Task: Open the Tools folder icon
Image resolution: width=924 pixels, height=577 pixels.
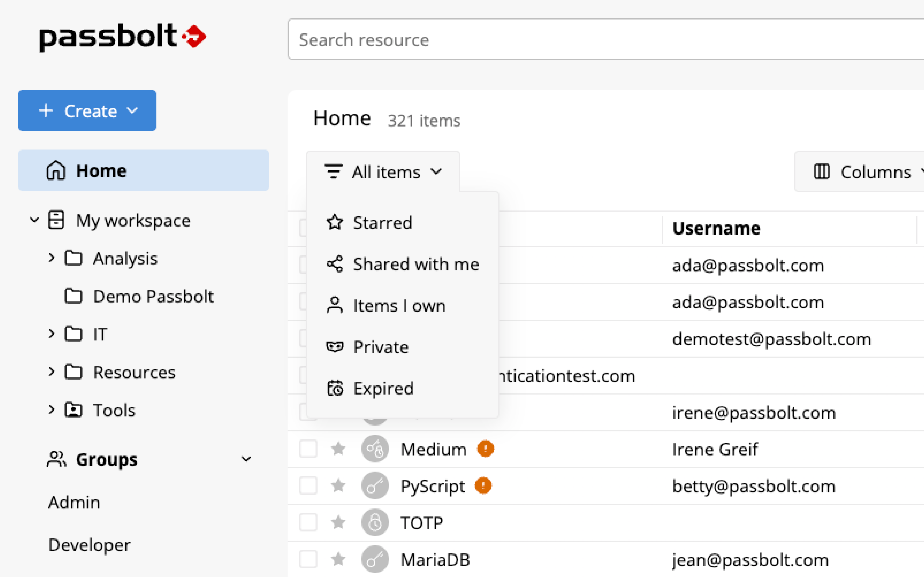Action: pos(73,410)
